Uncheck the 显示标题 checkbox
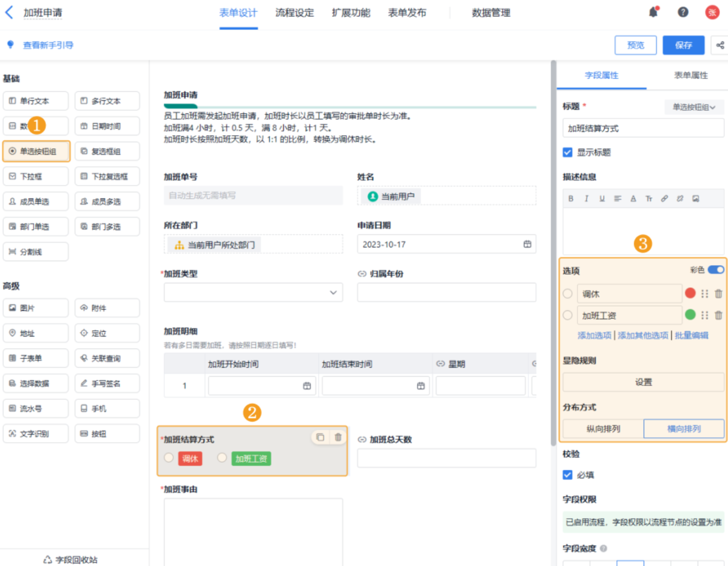The height and width of the screenshot is (566, 728). pos(568,152)
